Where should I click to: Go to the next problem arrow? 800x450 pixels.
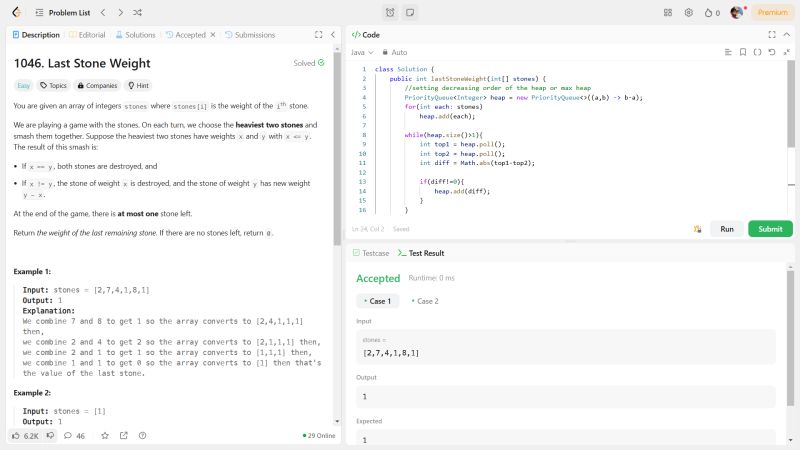point(120,12)
